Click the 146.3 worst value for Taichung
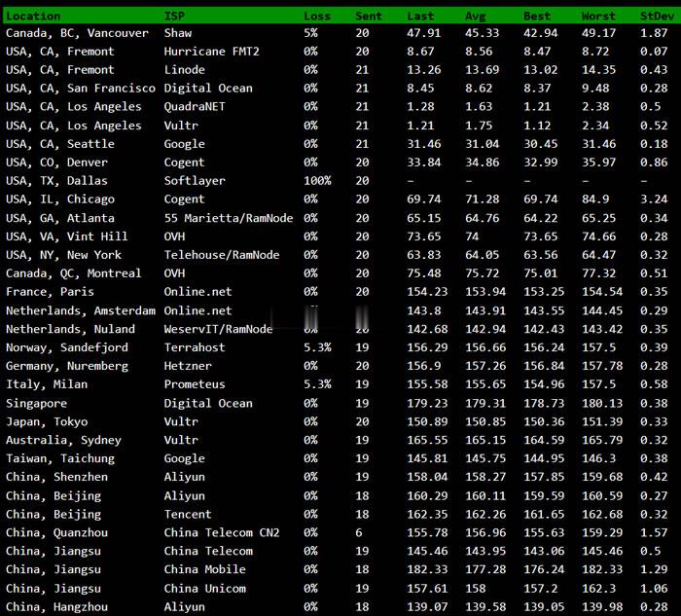The image size is (681, 616). [x=598, y=458]
